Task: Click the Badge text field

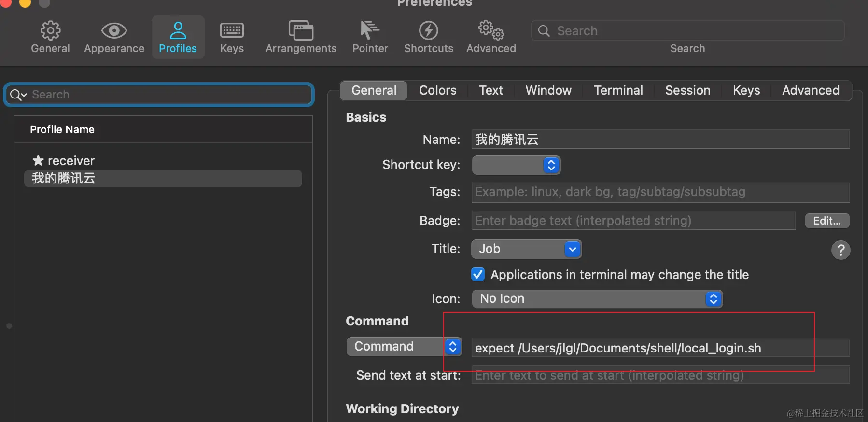Action: pyautogui.click(x=633, y=220)
